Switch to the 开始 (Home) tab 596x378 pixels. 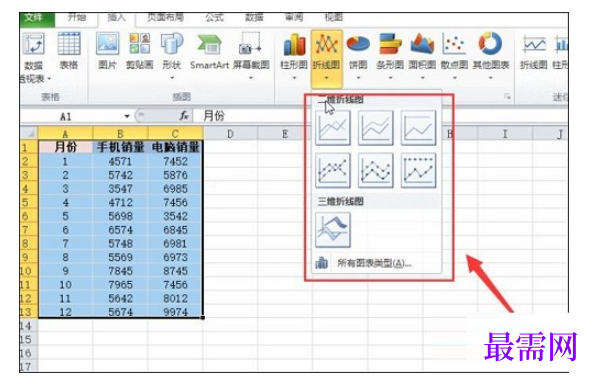77,17
